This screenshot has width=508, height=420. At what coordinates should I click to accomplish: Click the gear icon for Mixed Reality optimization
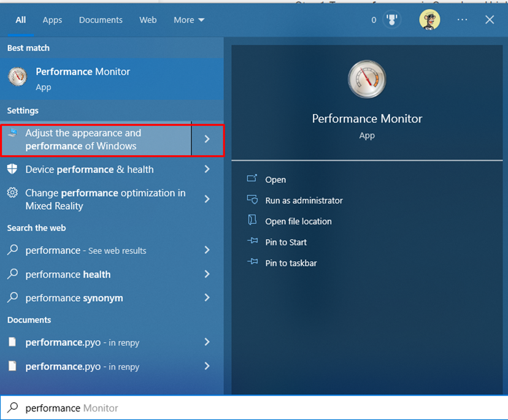pos(12,193)
